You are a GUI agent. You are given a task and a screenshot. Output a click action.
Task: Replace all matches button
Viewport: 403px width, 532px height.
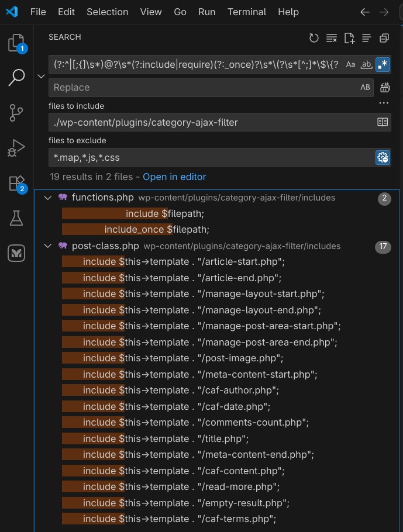(x=385, y=88)
